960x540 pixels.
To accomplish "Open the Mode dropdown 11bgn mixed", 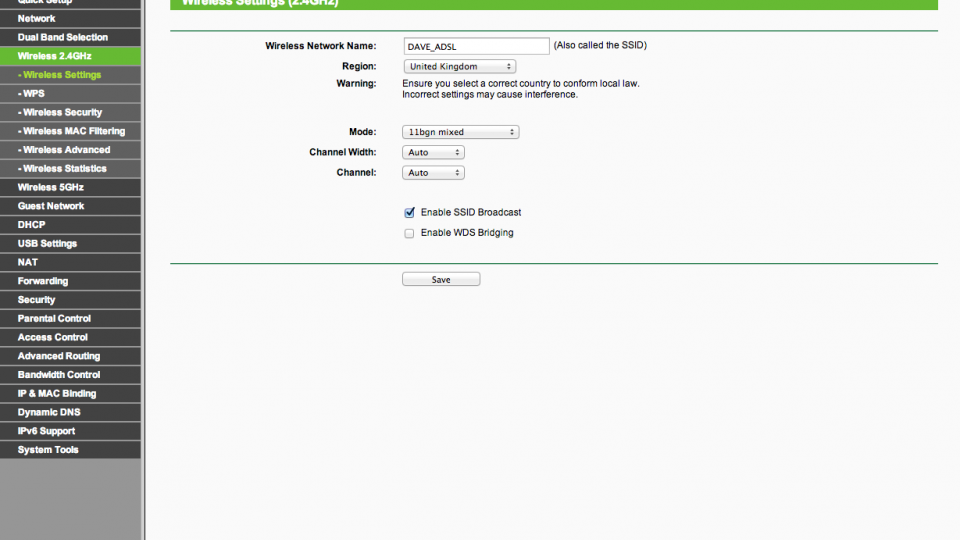I will pyautogui.click(x=460, y=132).
